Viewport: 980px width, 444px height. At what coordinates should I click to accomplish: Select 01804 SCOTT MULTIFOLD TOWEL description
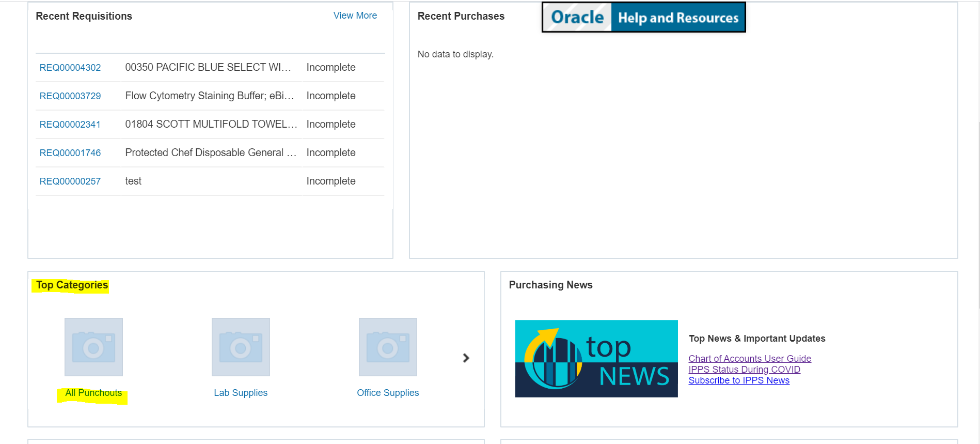[x=211, y=125]
